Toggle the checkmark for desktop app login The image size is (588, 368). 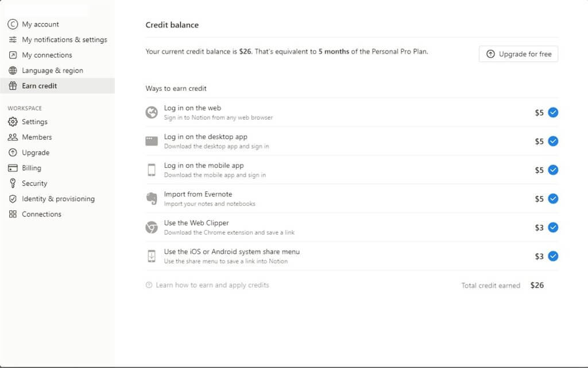click(x=553, y=141)
